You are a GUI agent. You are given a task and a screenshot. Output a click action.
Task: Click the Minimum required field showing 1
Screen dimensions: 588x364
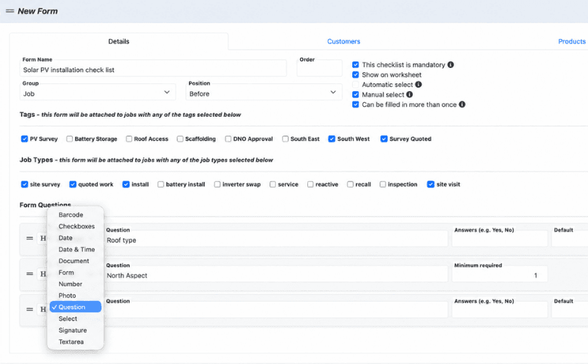click(x=500, y=274)
